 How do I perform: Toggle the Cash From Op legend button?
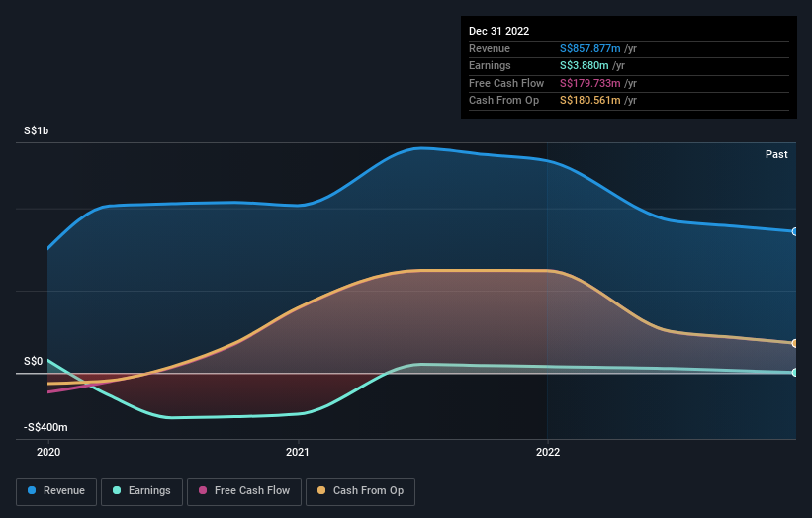tap(360, 491)
